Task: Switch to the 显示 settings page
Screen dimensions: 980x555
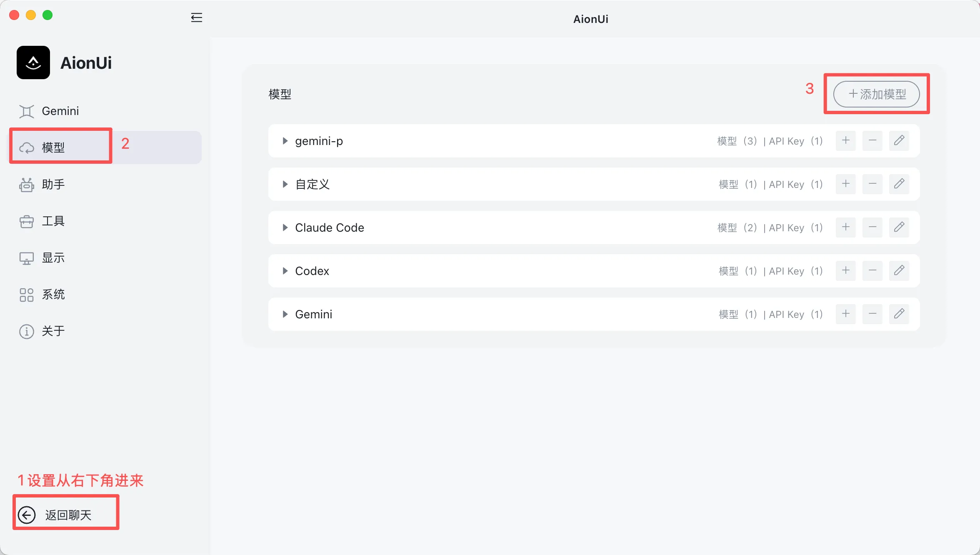Action: [53, 257]
